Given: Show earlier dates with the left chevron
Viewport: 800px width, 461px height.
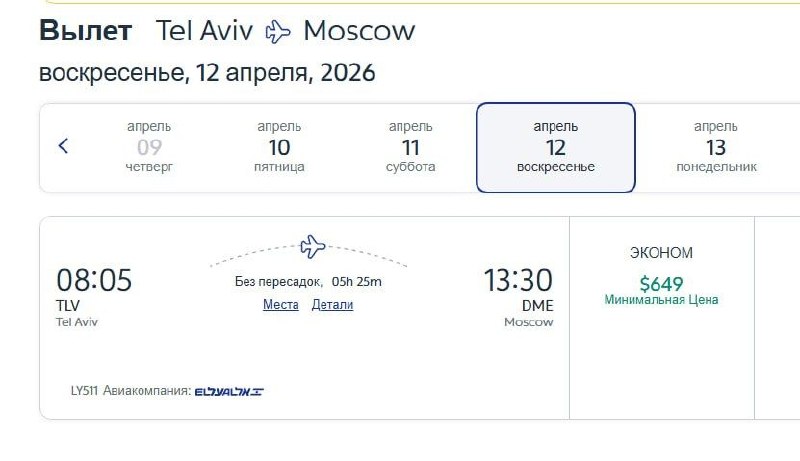Looking at the screenshot, I should [x=63, y=147].
